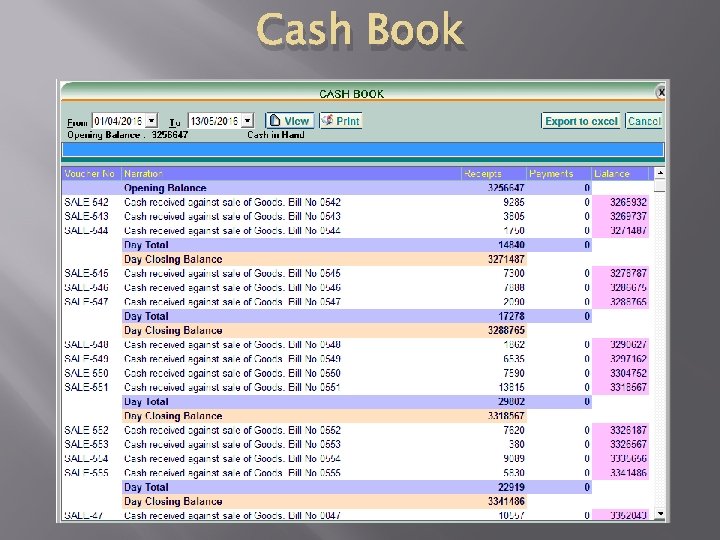Click narration for Bill No 0553
Image resolution: width=720 pixels, height=540 pixels.
(232, 444)
